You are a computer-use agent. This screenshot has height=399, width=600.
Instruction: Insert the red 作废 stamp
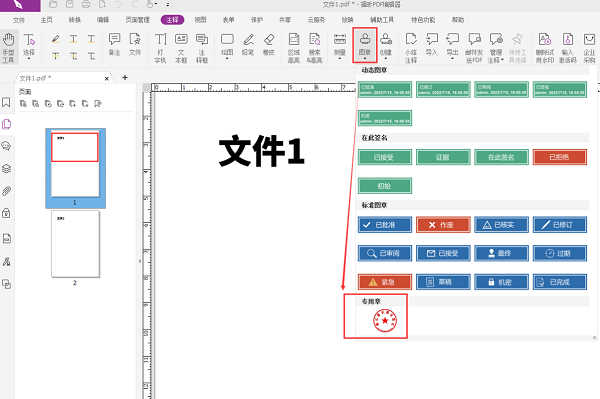click(443, 225)
